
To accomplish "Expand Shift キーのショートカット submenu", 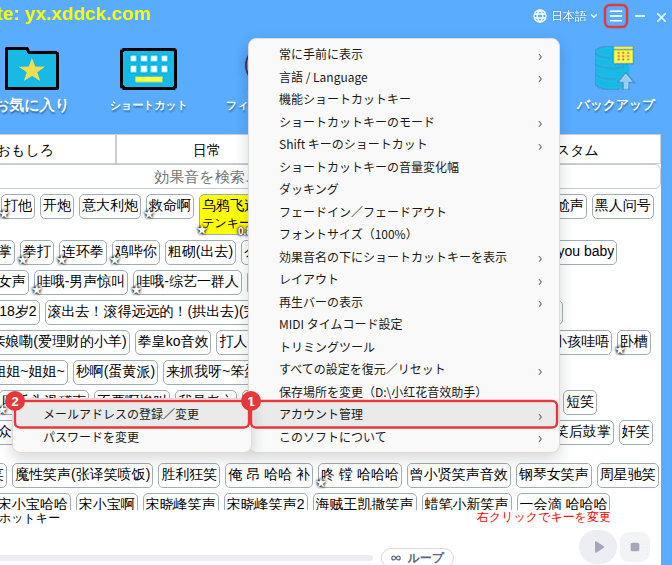I will [405, 145].
